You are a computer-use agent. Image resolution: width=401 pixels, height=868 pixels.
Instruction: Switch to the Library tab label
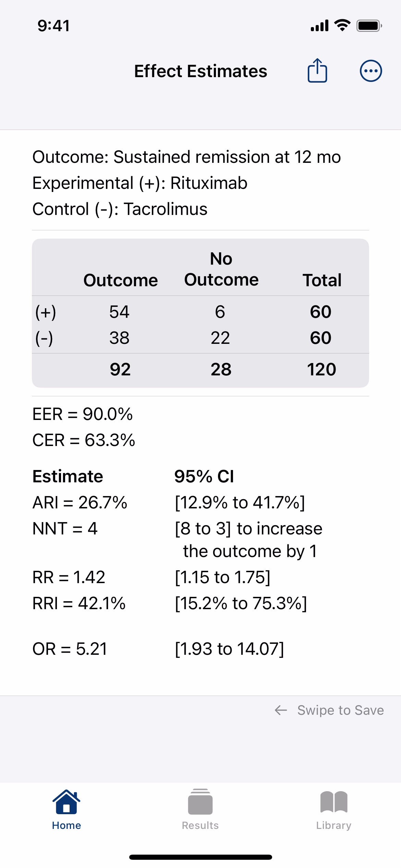click(x=334, y=825)
